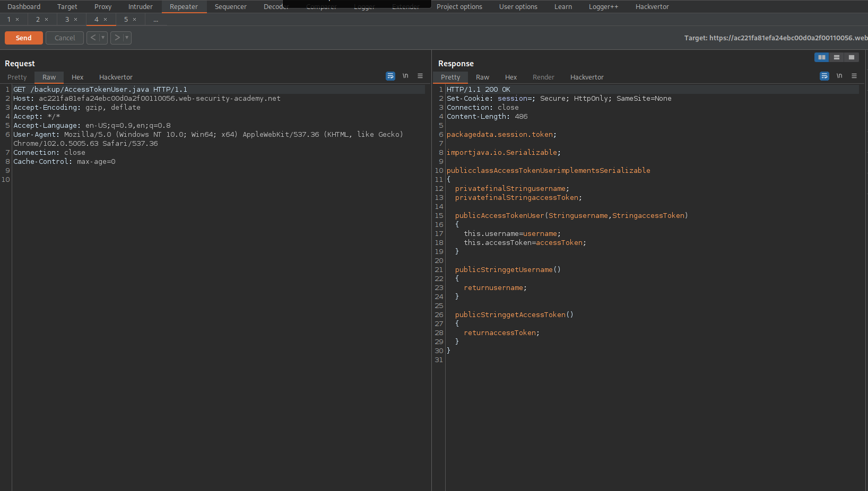
Task: Close Repeater tab 5
Action: pyautogui.click(x=135, y=20)
